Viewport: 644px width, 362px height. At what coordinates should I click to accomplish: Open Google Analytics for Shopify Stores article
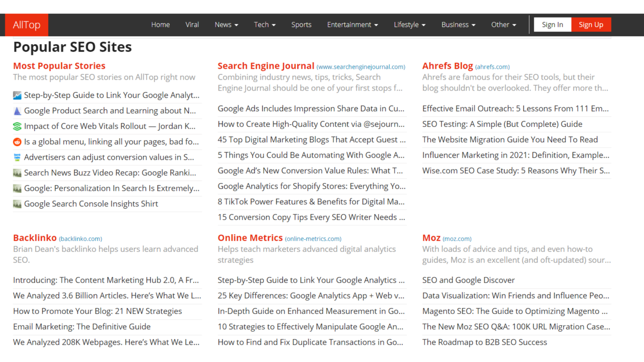pos(312,186)
